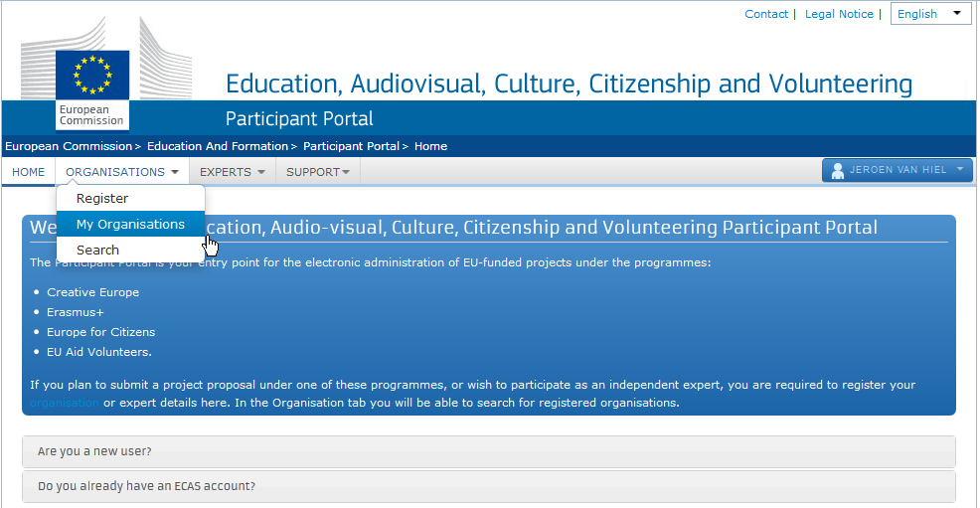The image size is (980, 508).
Task: Click the 'Participant Portal' header title
Action: point(299,118)
